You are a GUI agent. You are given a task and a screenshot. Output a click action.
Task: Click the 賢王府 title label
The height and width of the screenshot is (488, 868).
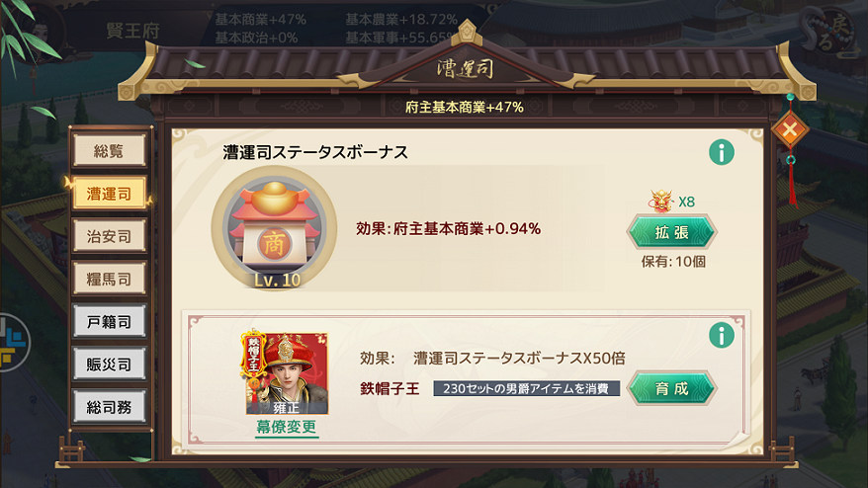point(132,31)
